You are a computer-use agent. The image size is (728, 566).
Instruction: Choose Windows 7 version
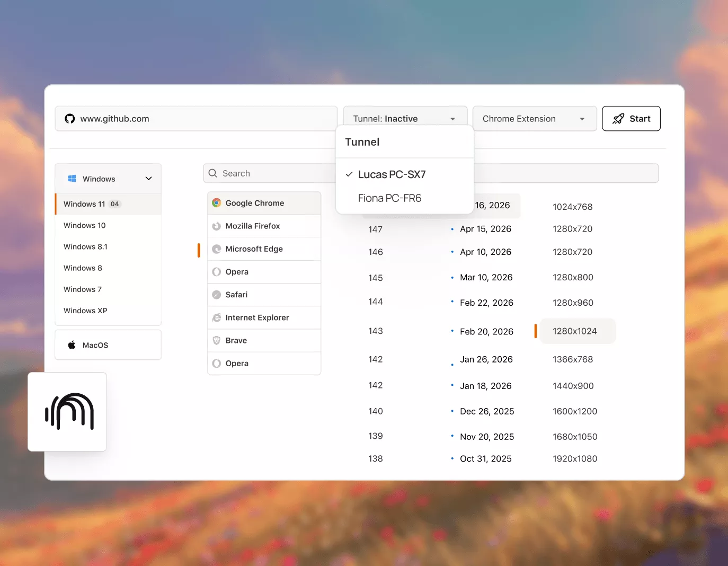108,289
